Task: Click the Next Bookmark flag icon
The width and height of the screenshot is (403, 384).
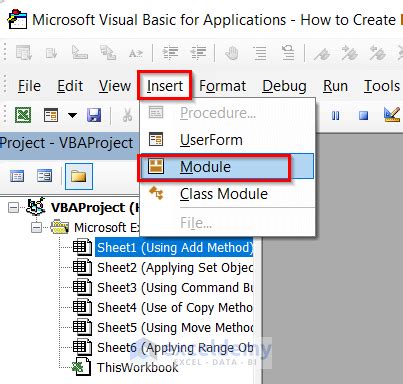Action: point(349,53)
